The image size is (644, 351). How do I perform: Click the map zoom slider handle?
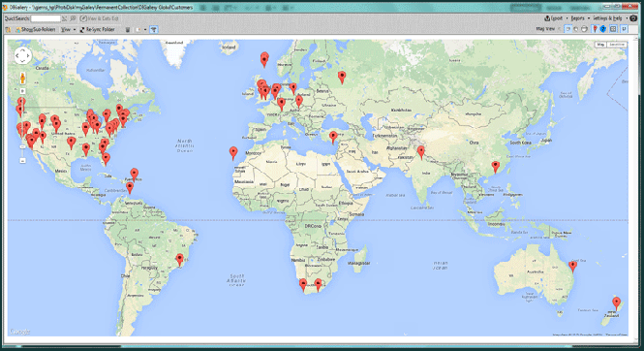[x=22, y=146]
